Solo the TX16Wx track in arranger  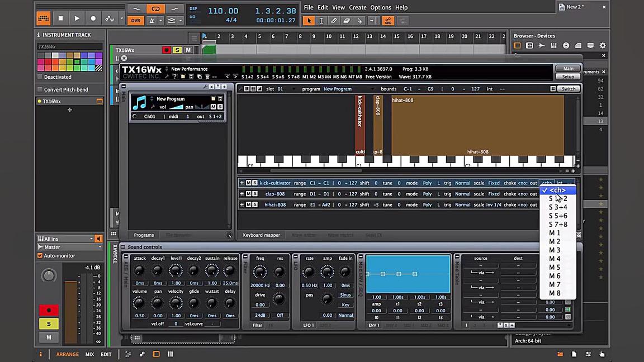tap(177, 50)
